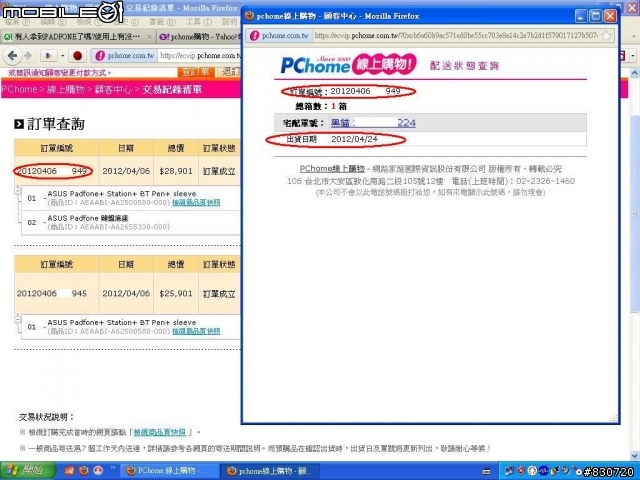Open product snapshot link for second order item 01
The width and height of the screenshot is (640, 480).
[x=196, y=331]
